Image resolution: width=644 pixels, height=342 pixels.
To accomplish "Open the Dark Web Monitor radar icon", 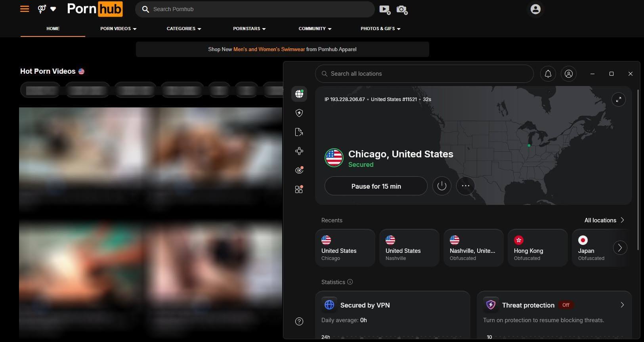I will point(299,170).
